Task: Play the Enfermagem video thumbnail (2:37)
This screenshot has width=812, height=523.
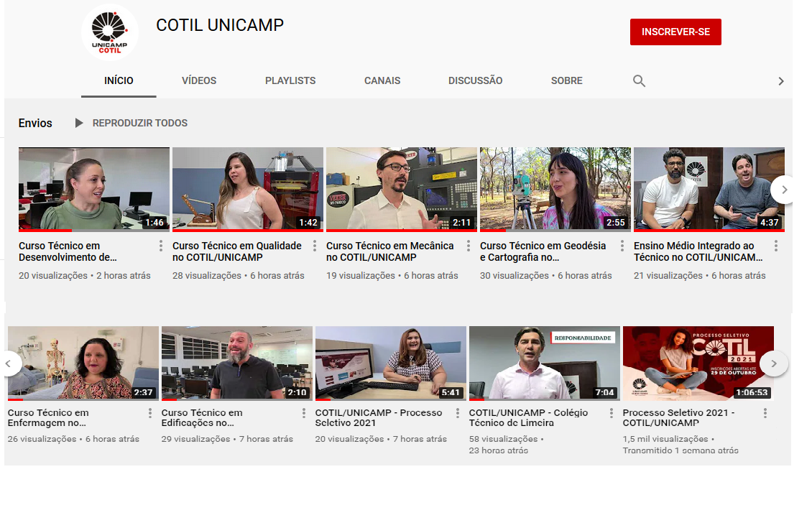Action: click(x=83, y=363)
